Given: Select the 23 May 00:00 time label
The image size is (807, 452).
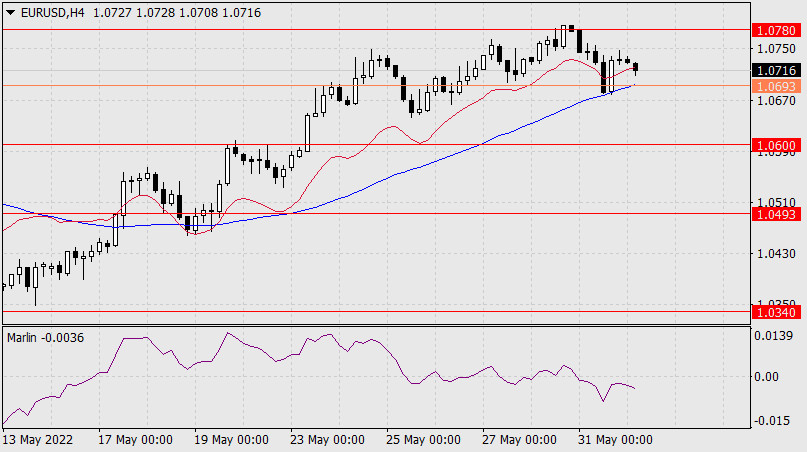Looking at the screenshot, I should [327, 440].
